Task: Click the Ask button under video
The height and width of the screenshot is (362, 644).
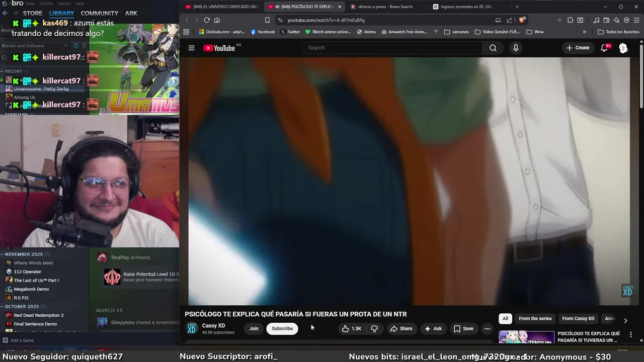Action: [x=433, y=328]
